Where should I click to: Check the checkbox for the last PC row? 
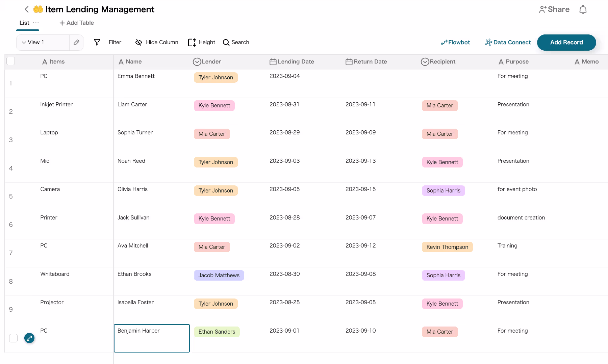(14, 338)
